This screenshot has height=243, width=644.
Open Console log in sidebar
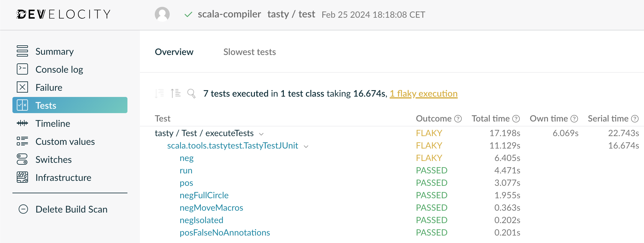click(x=59, y=69)
